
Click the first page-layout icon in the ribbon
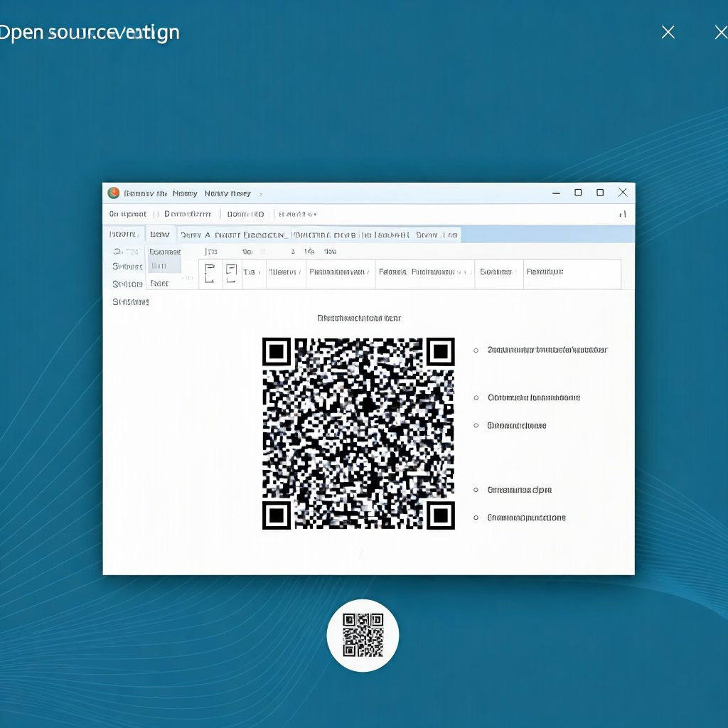pyautogui.click(x=210, y=273)
